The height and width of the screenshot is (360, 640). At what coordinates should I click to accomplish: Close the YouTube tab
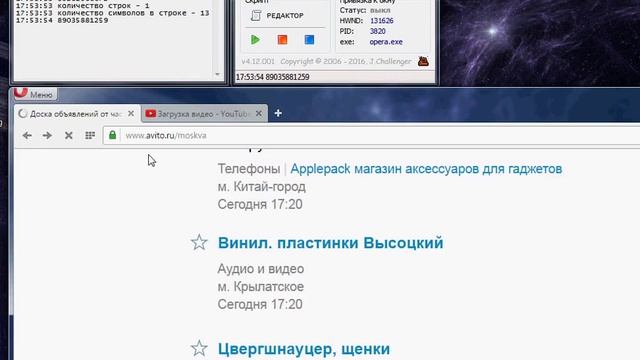[259, 113]
